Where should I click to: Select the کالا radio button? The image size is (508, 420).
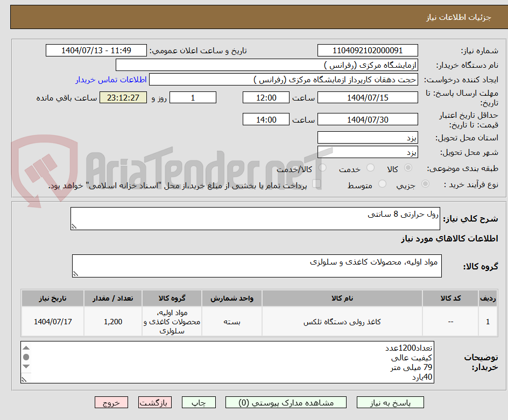409,167
